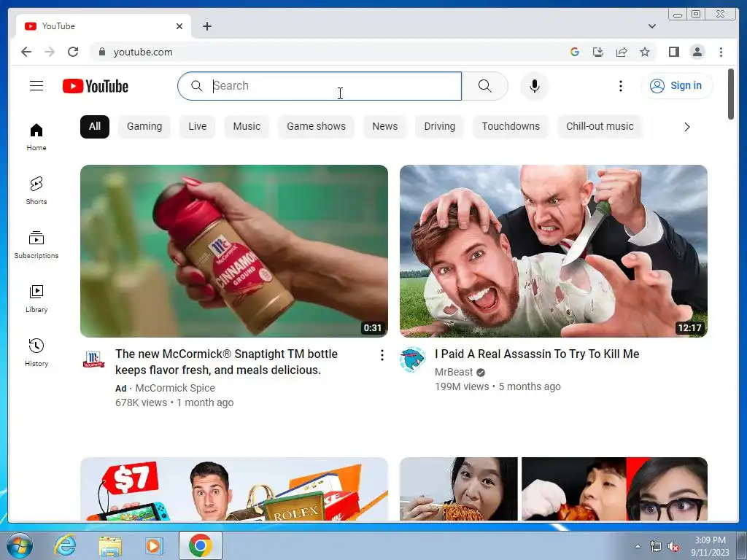
Task: Select the Driving filter chip
Action: (439, 127)
